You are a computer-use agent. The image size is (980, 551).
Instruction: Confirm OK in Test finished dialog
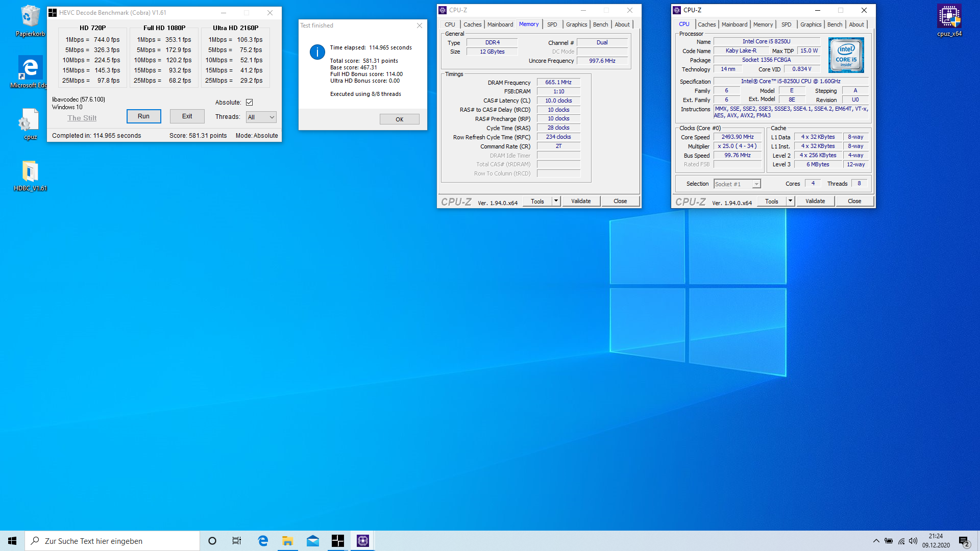coord(399,119)
